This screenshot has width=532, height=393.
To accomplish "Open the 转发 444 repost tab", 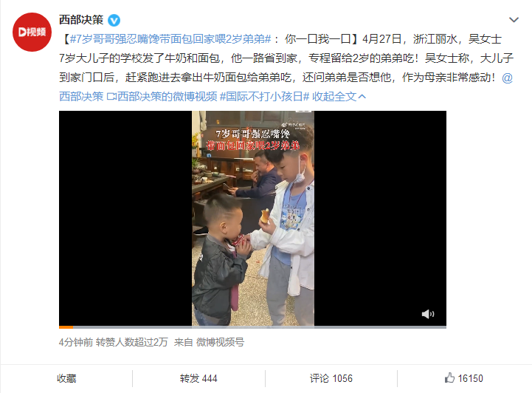I will click(x=198, y=378).
